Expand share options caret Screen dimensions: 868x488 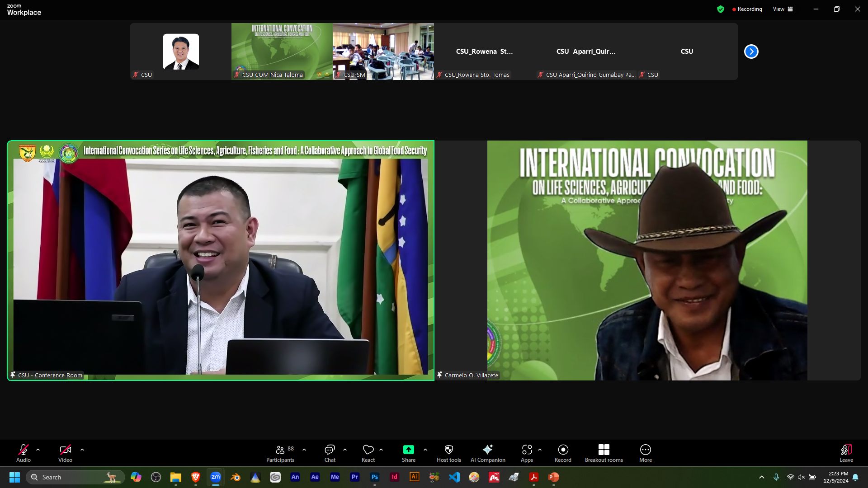(x=425, y=450)
